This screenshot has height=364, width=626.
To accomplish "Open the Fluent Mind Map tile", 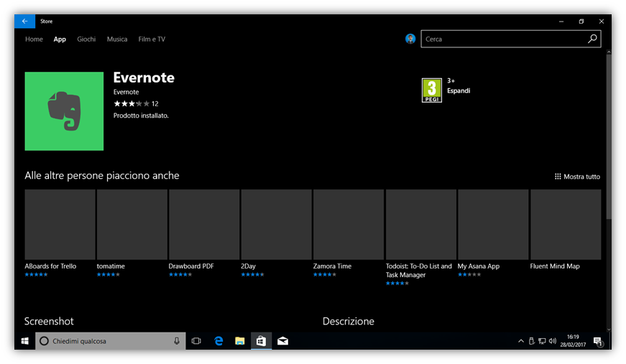I will 566,225.
